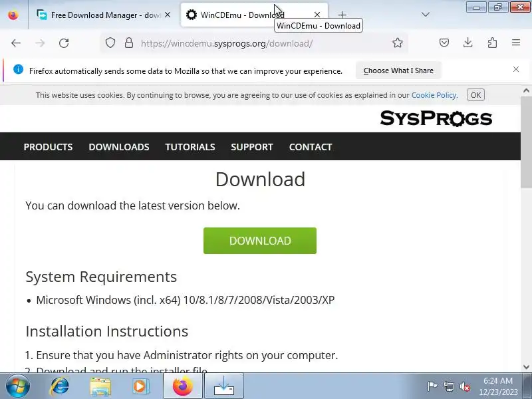View site security padlock info
The image size is (532, 399).
pyautogui.click(x=128, y=43)
